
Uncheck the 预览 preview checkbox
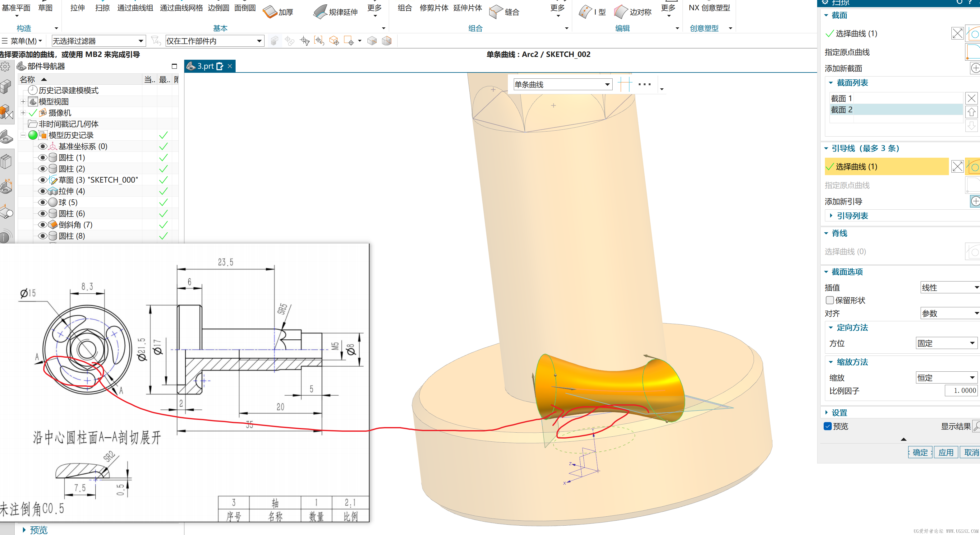[x=827, y=426]
